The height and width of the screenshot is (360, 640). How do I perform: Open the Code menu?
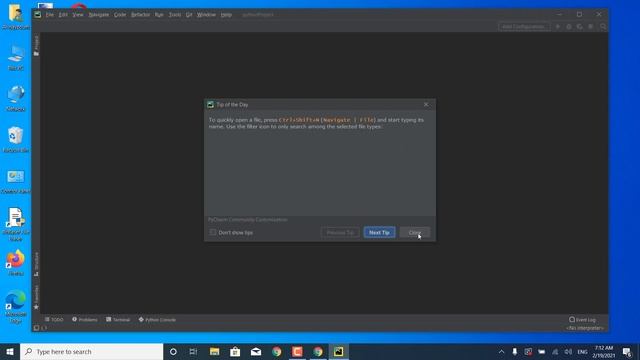pos(120,15)
